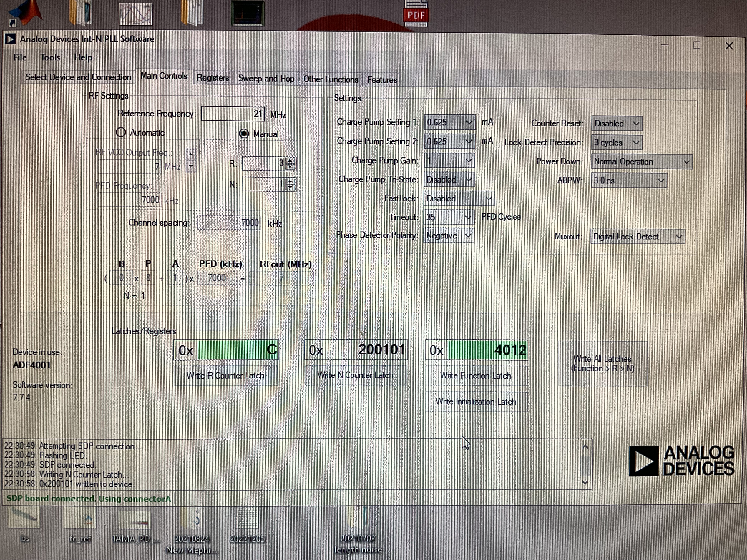
Task: Open Charge Pump Setting 1 dropdown
Action: 449,122
